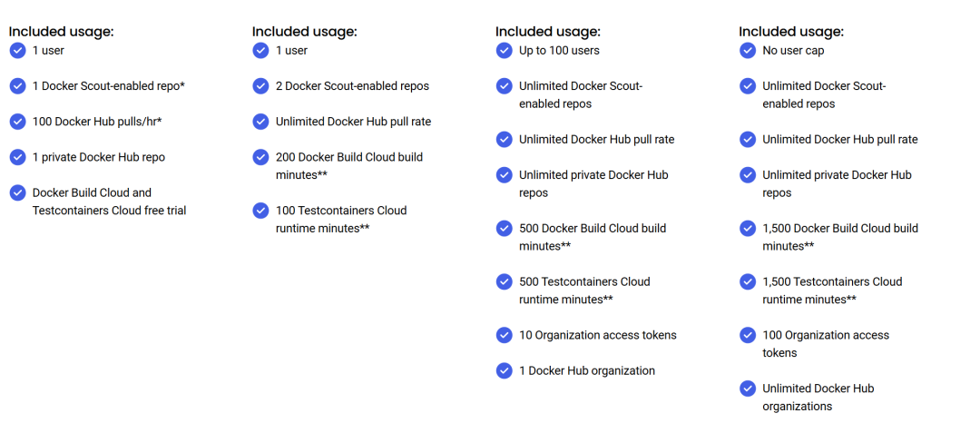Click "500 Testcontainers Cloud runtime minutes" text
This screenshot has height=433, width=980.
click(584, 290)
